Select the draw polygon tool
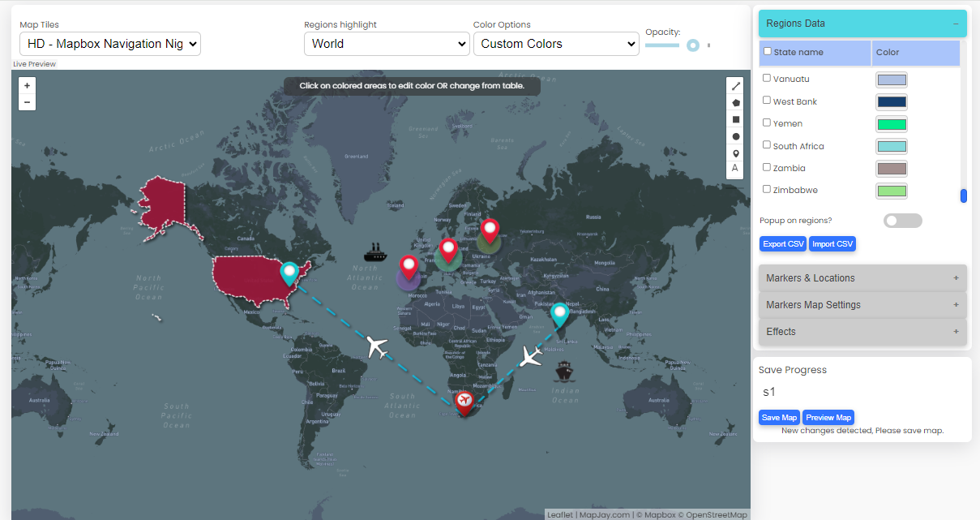 click(x=735, y=102)
